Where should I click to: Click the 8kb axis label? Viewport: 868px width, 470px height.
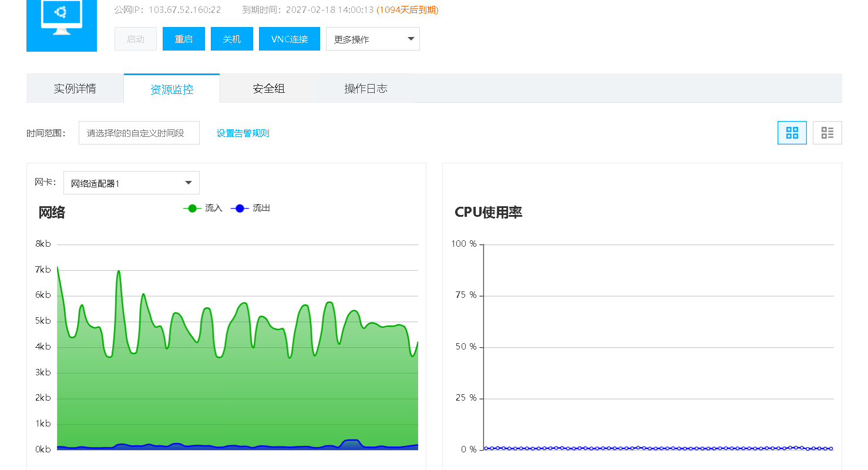click(x=43, y=244)
